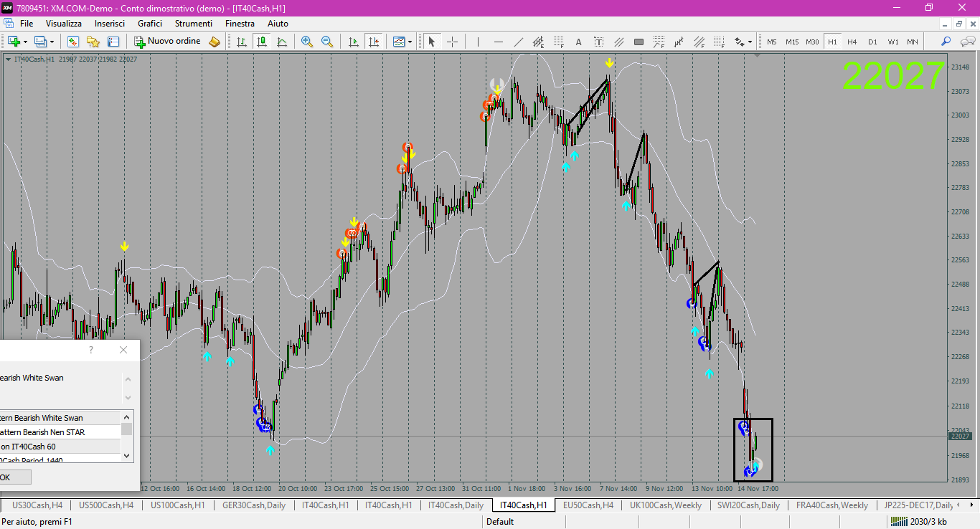Screen dimensions: 980x529
Task: Select the text (A) tool
Action: (x=579, y=42)
